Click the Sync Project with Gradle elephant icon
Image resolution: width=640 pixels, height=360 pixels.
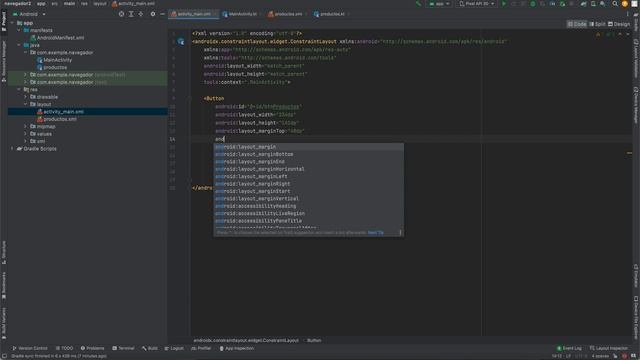click(584, 4)
